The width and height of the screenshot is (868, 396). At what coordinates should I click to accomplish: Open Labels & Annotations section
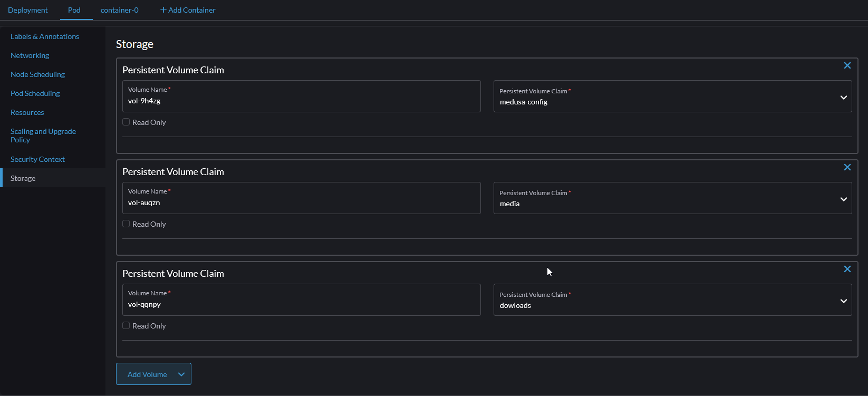click(45, 36)
